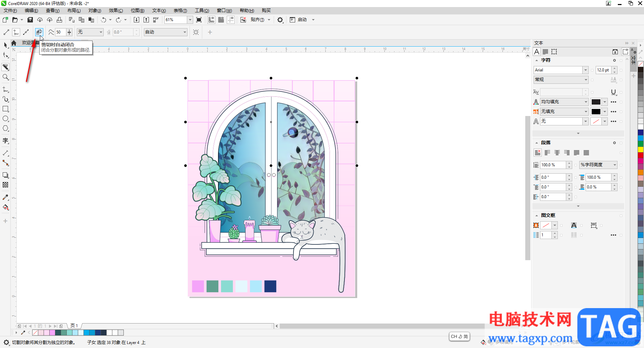Screen dimensions: 644x348
Task: Toggle the guidelines display button
Action: coord(231,20)
